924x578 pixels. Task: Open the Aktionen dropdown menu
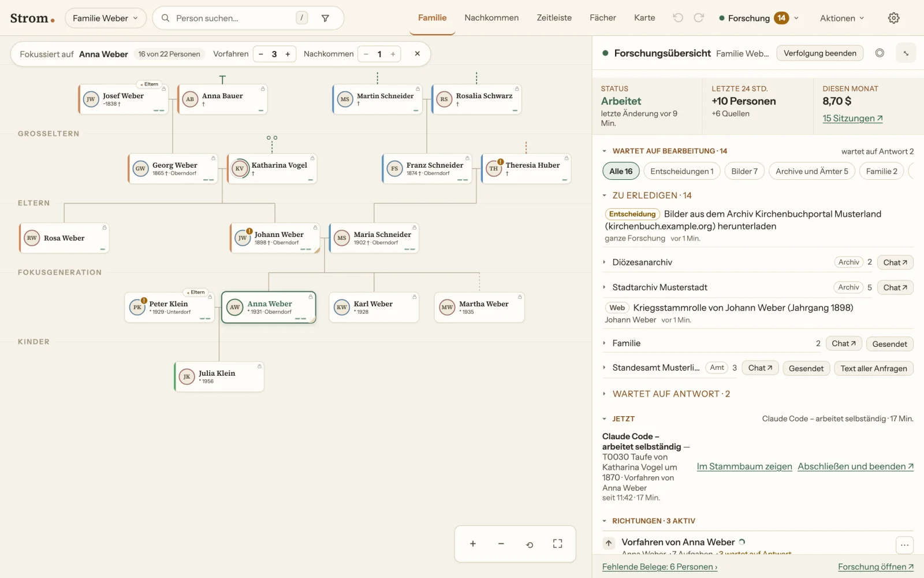tap(842, 18)
